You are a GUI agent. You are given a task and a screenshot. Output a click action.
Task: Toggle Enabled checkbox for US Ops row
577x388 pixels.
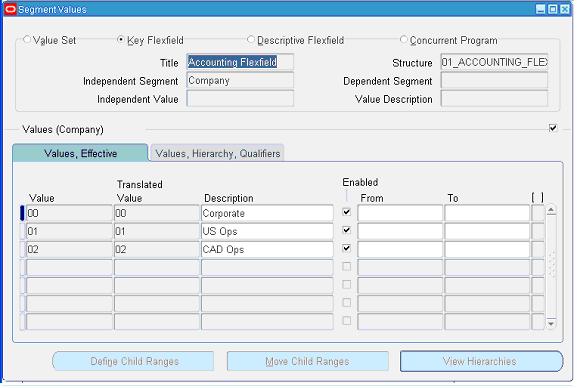coord(346,230)
